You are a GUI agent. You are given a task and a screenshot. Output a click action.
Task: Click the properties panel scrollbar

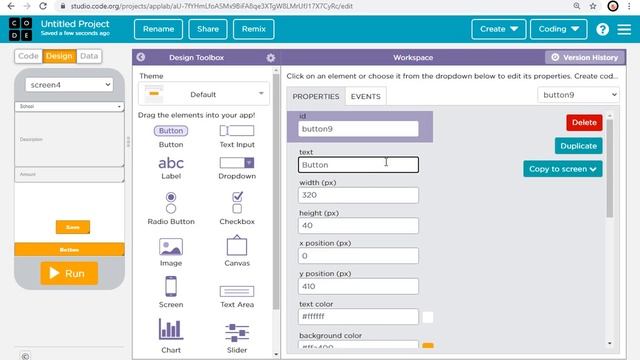pos(610,168)
